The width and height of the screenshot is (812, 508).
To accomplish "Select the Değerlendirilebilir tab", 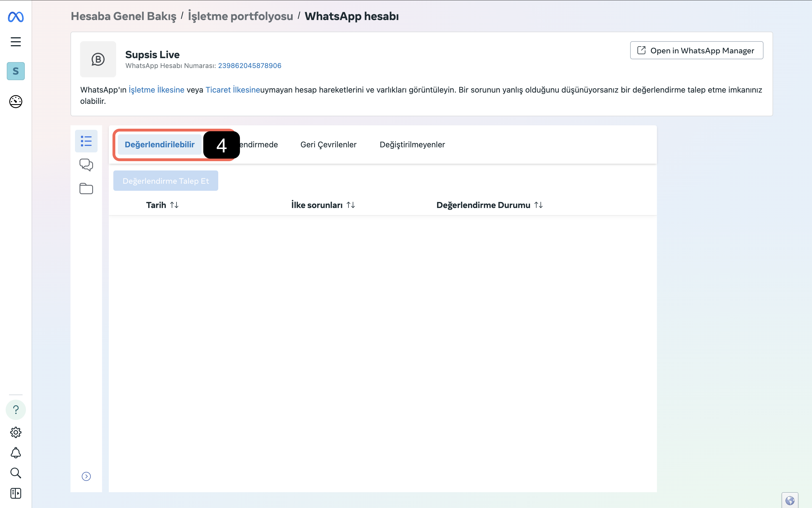I will (160, 144).
